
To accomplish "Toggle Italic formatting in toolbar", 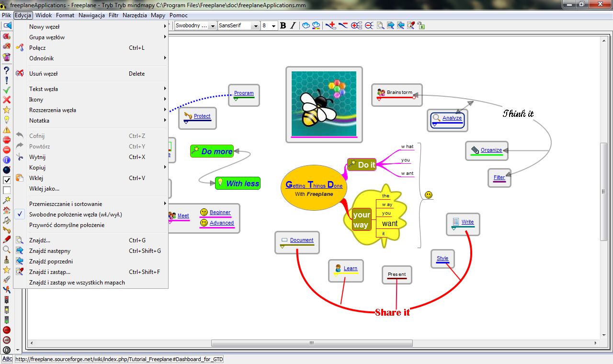I will point(293,25).
